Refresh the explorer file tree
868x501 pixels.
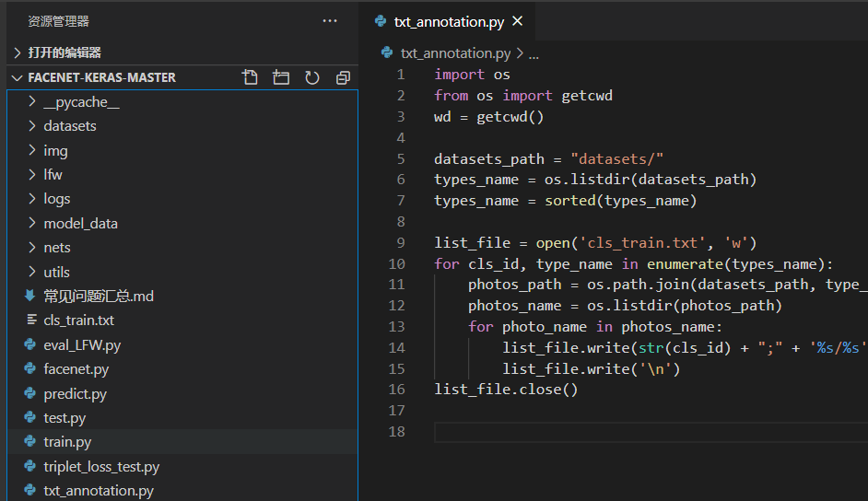312,77
